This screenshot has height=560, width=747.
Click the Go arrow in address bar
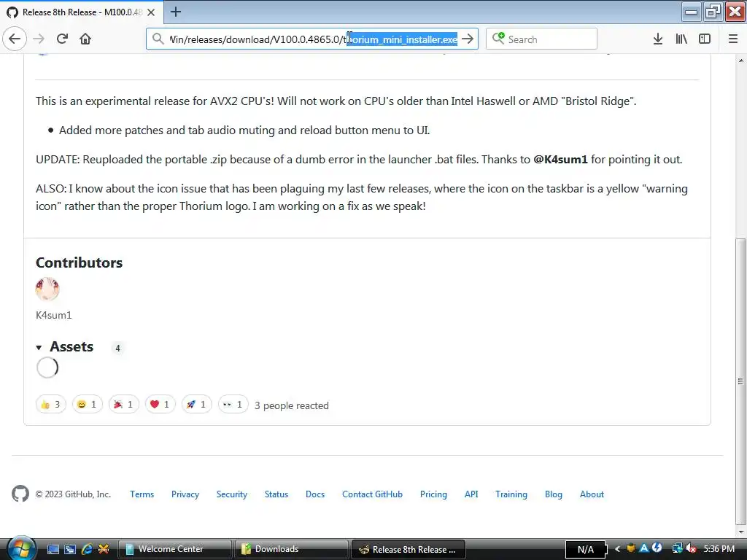[x=468, y=39]
